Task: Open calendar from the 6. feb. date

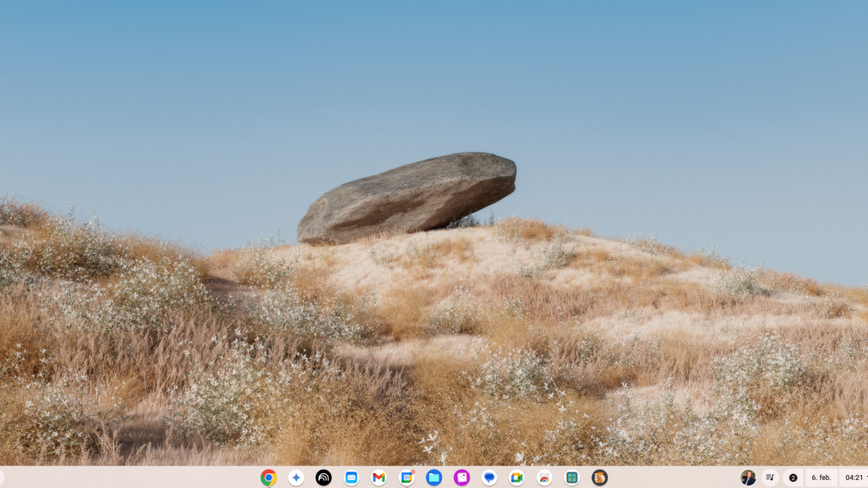Action: pyautogui.click(x=821, y=478)
